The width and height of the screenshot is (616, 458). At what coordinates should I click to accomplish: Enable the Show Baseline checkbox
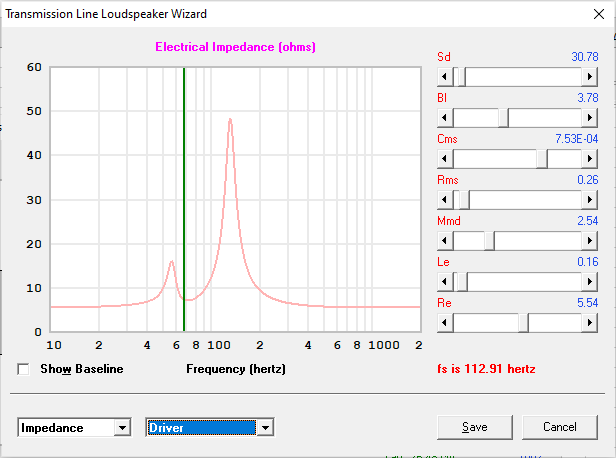[x=23, y=369]
